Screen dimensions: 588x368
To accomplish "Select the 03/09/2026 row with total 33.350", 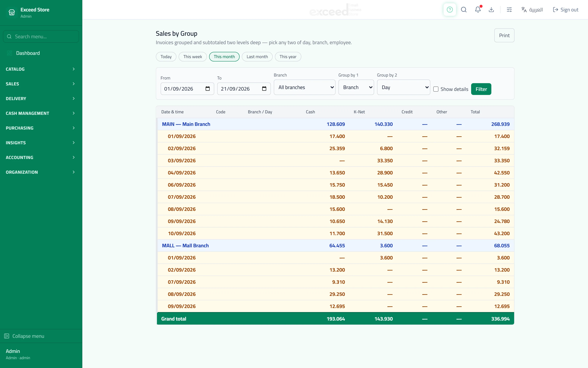I will (336, 161).
